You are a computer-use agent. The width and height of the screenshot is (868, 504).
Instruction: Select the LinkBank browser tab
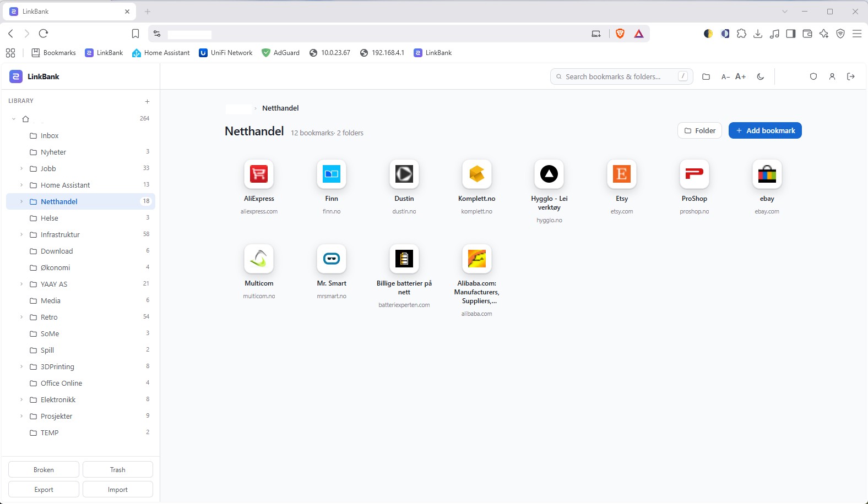click(x=69, y=12)
